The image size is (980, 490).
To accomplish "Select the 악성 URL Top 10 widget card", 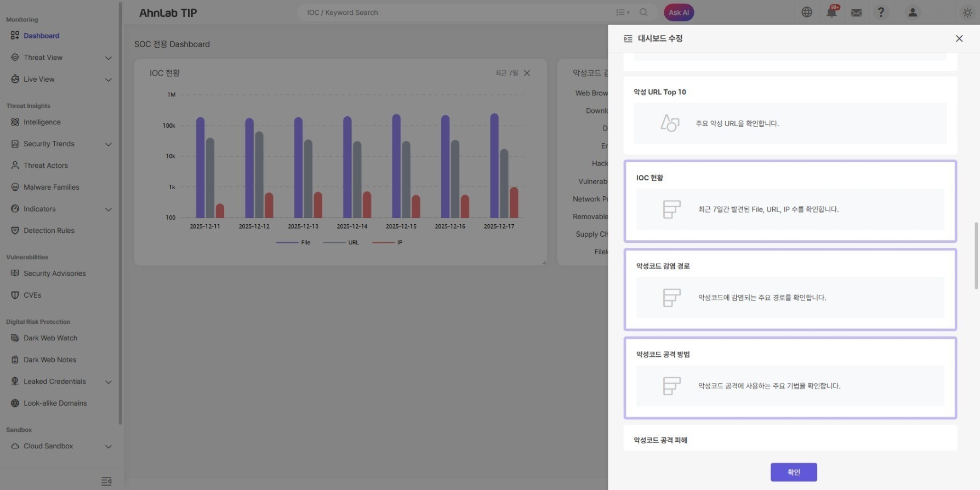I will click(x=790, y=115).
